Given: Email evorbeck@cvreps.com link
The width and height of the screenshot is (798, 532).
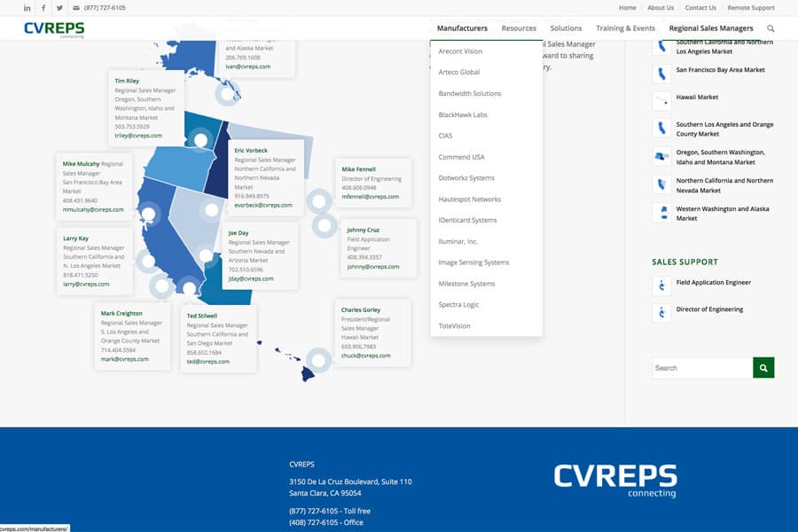Looking at the screenshot, I should [263, 205].
